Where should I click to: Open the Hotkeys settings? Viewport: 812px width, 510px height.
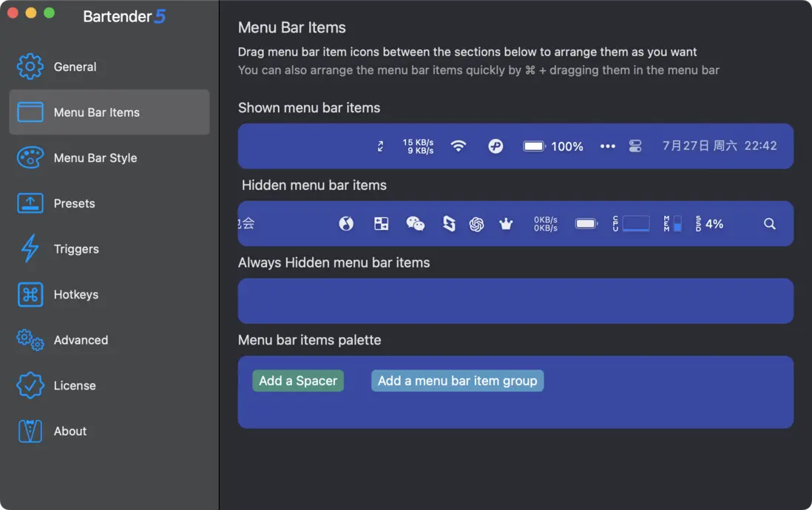point(75,294)
